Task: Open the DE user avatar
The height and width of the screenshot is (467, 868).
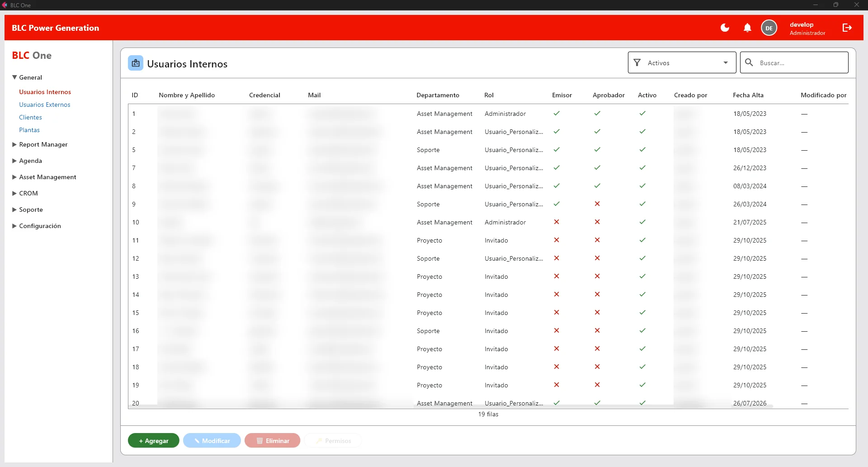Action: click(769, 28)
